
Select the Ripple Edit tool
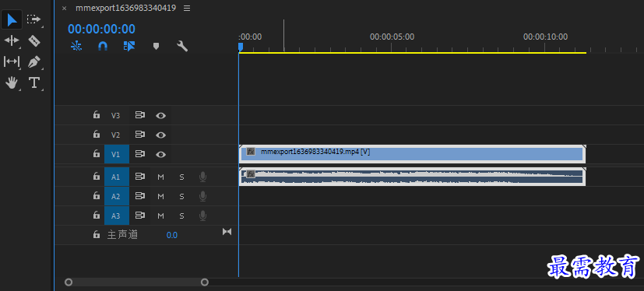click(12, 40)
